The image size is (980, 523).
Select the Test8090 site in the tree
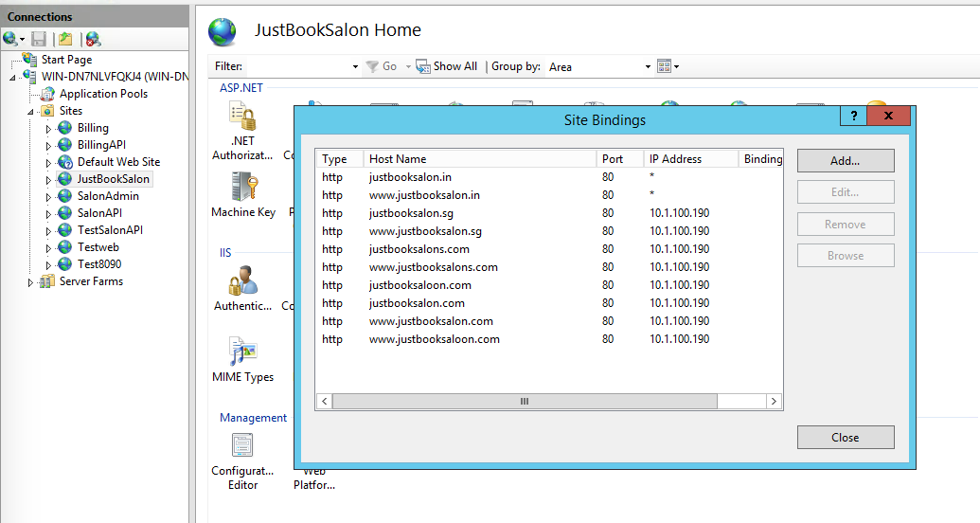(98, 264)
